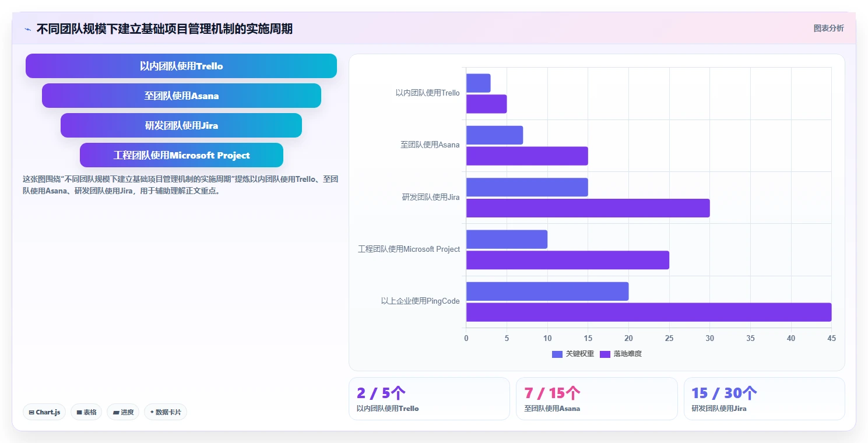
Task: Select the 以内团队使用Trello funnel bar
Action: [x=181, y=66]
